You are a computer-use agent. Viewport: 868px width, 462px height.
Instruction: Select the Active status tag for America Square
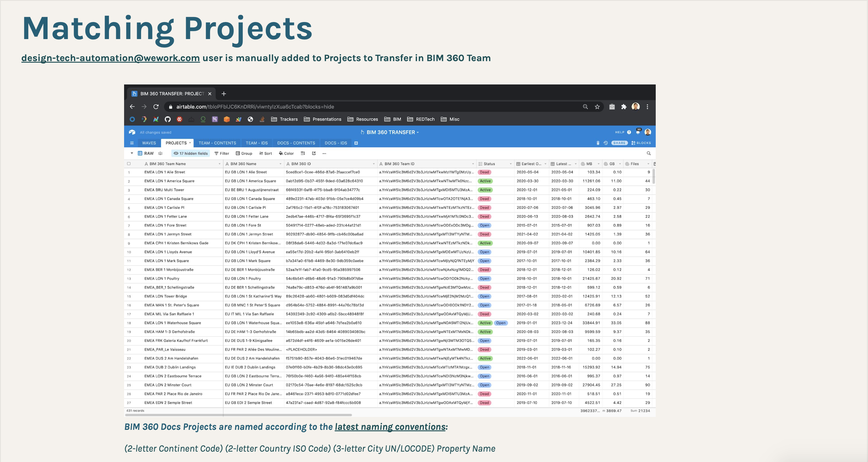pyautogui.click(x=485, y=181)
